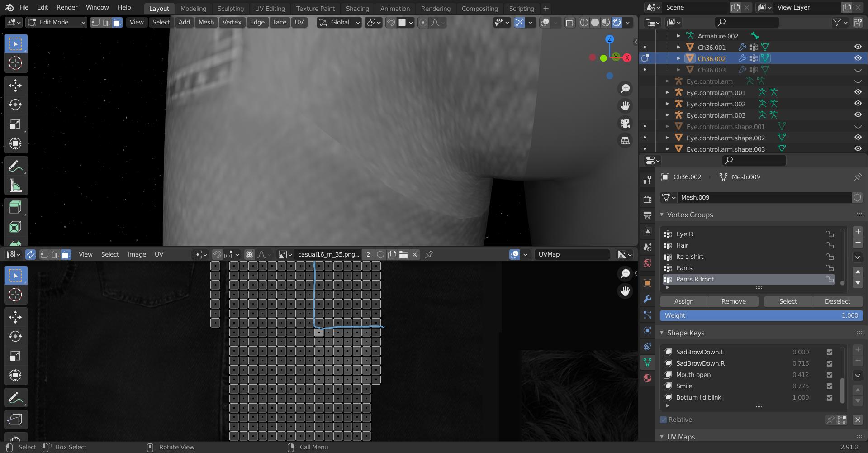Expand Armature.002 in the outliner

678,36
